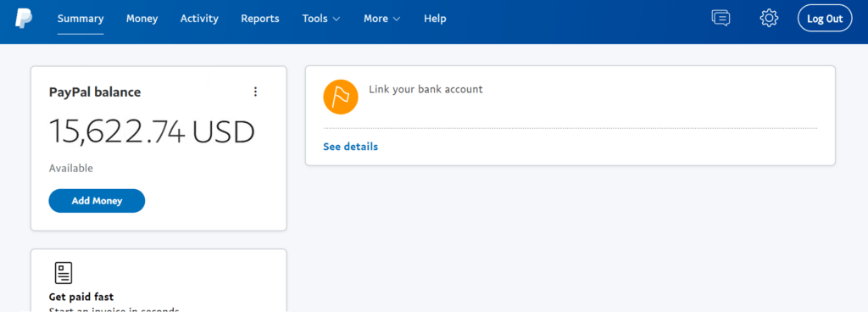Select the Get paid fast heading
This screenshot has width=868, height=312.
coord(81,297)
